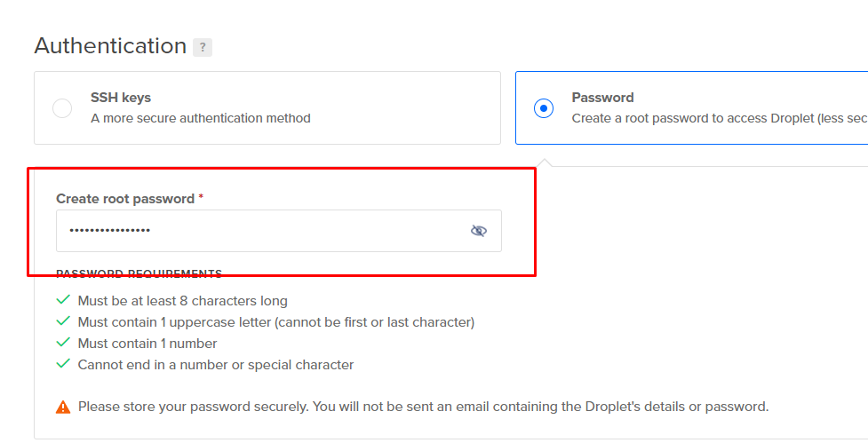Select the Password radio button
This screenshot has height=443, width=868.
543,107
